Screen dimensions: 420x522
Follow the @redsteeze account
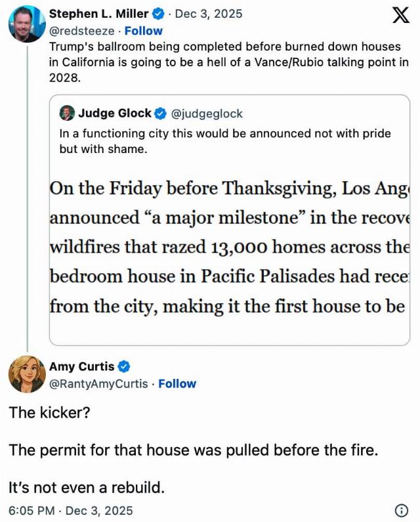(x=144, y=30)
